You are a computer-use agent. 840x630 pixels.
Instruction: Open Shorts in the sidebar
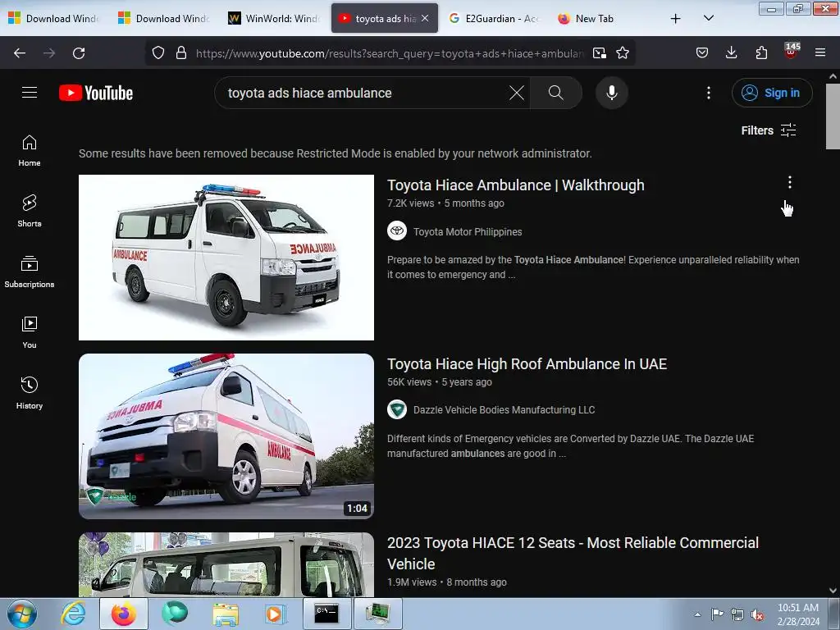(x=30, y=211)
